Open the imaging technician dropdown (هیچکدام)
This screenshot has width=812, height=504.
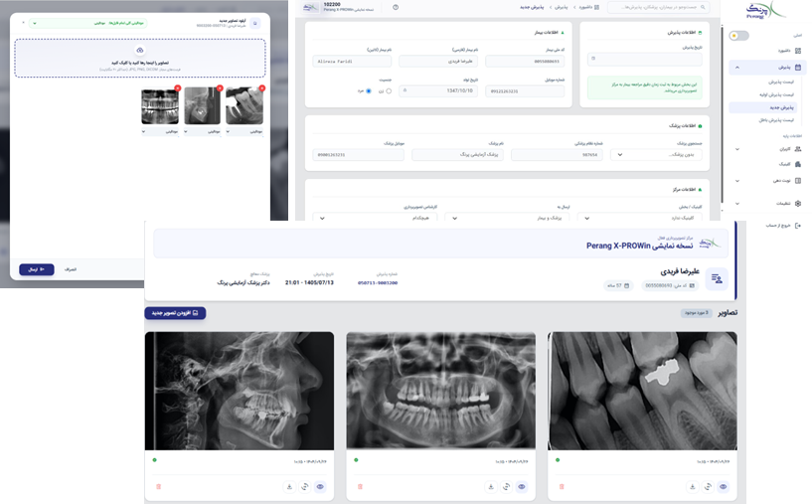tap(375, 218)
